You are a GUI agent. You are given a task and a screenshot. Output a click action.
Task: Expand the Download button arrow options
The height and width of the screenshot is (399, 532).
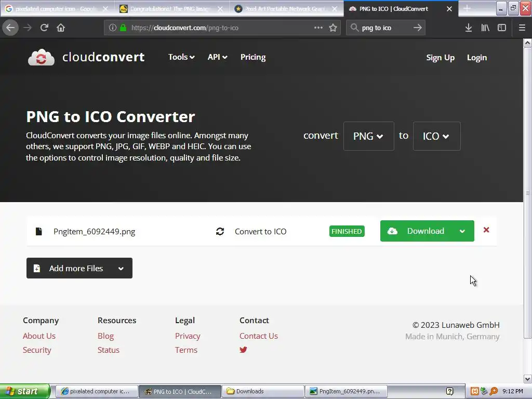pyautogui.click(x=462, y=231)
